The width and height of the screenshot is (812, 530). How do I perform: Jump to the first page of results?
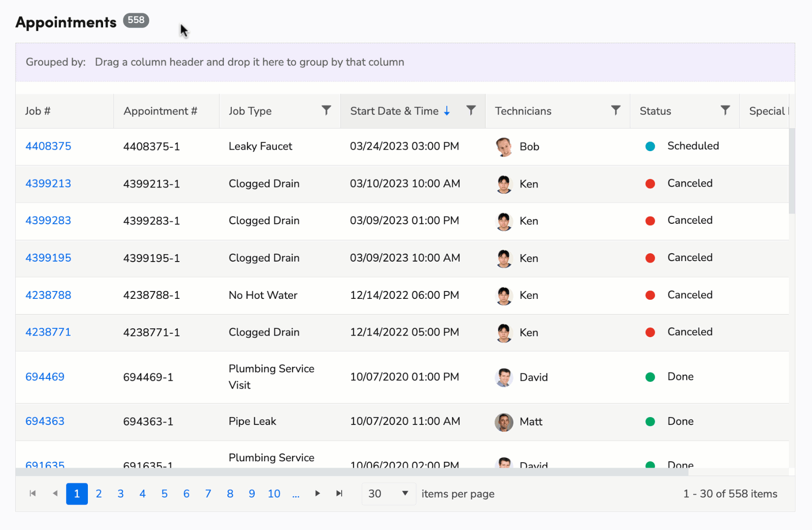(32, 494)
